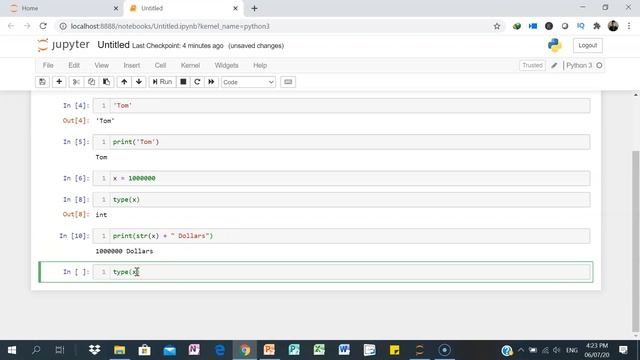Image resolution: width=640 pixels, height=360 pixels.
Task: Open the Chrome three-dot menu
Action: click(x=629, y=26)
